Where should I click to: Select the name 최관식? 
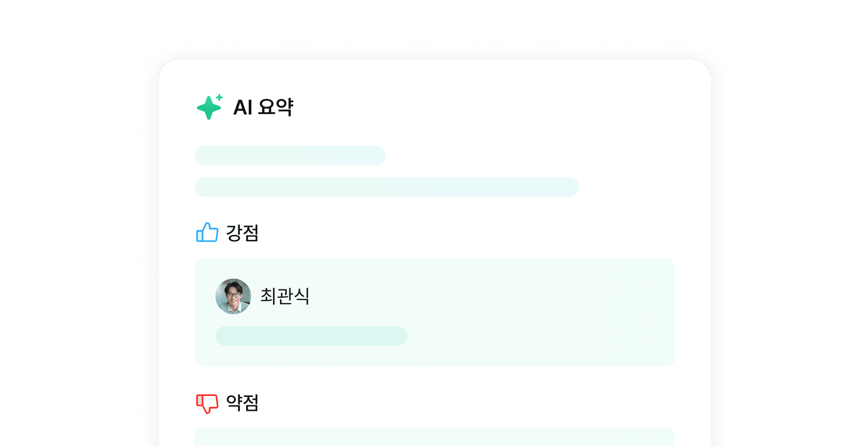(x=285, y=296)
